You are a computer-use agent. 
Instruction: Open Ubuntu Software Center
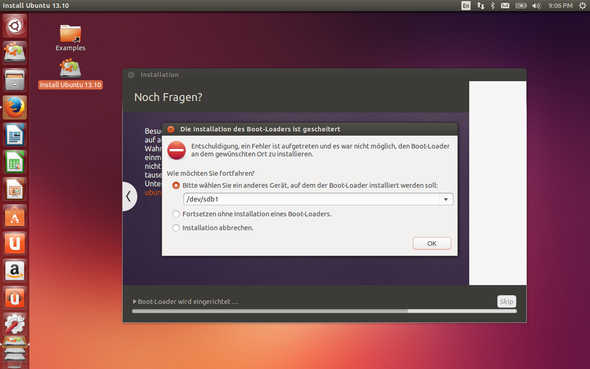tap(15, 216)
